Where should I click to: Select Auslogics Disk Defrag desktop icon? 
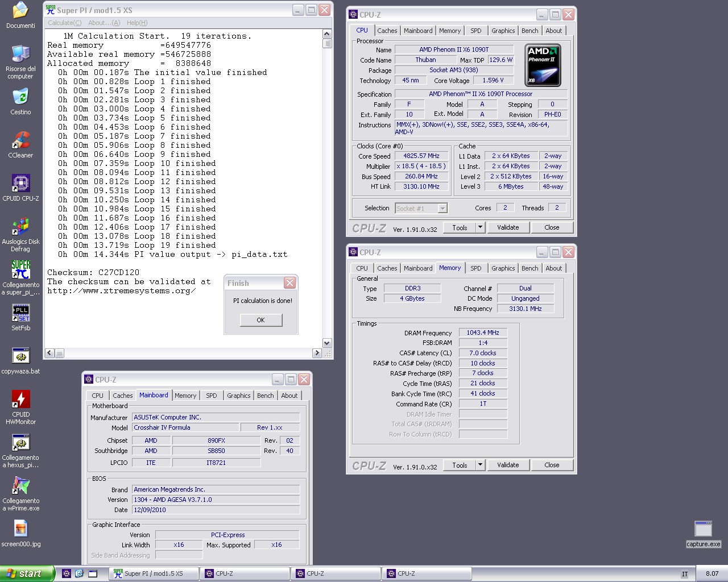click(x=20, y=235)
